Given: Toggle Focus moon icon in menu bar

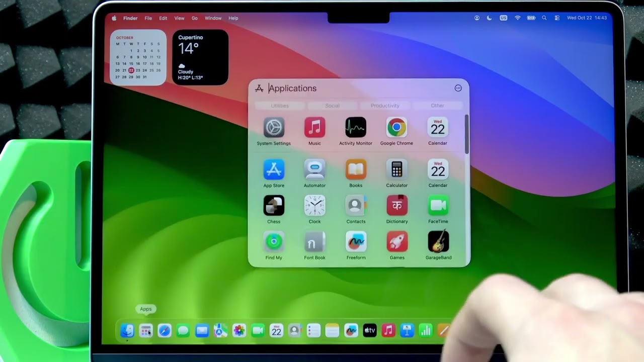Looking at the screenshot, I should pos(490,18).
